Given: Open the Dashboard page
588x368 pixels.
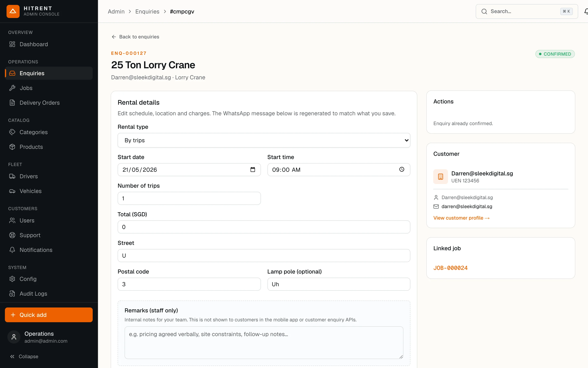Looking at the screenshot, I should pos(49,44).
